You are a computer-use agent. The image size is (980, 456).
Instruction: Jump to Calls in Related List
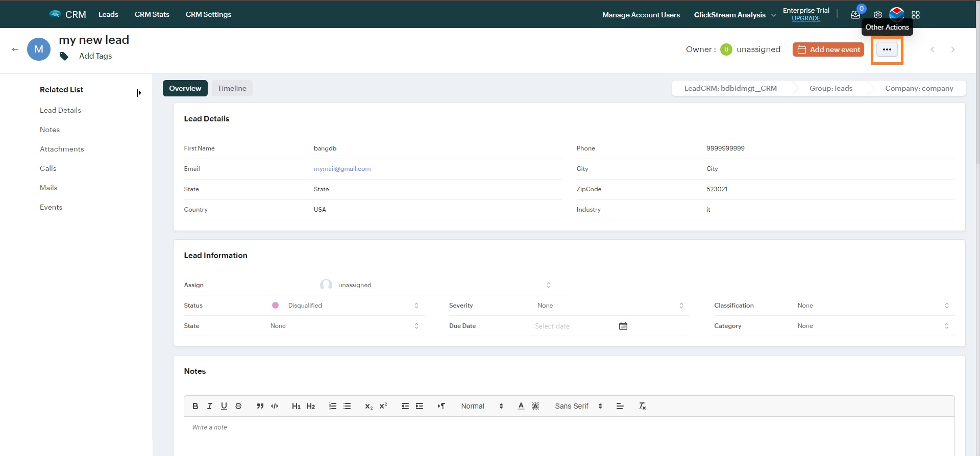coord(48,168)
